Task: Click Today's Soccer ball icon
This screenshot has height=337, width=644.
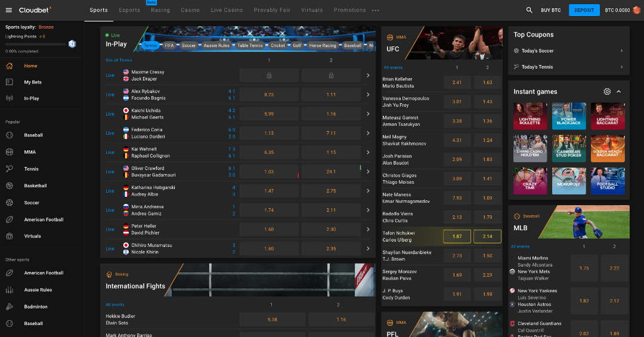Action: (516, 51)
